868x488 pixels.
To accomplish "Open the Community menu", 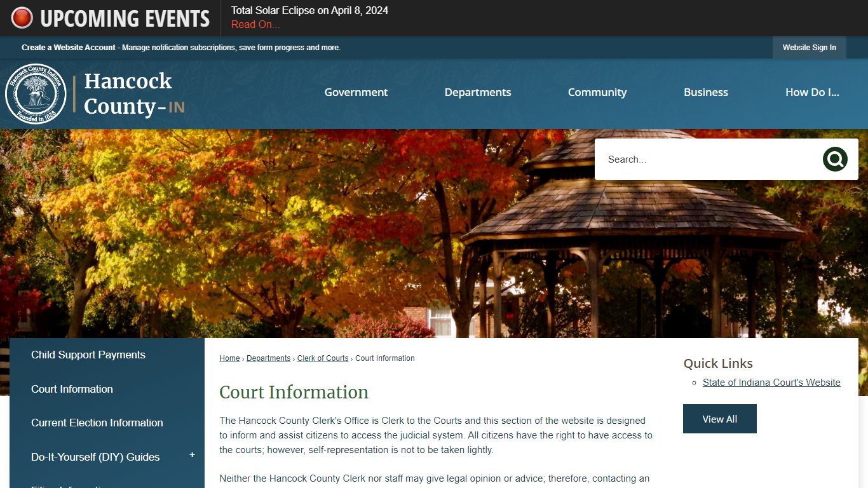I will (x=597, y=92).
